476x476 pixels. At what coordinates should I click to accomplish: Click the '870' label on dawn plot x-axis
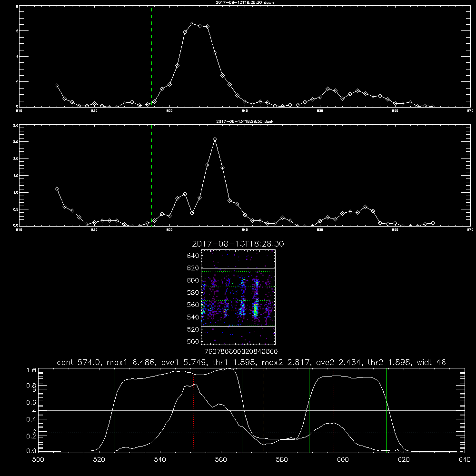470,111
